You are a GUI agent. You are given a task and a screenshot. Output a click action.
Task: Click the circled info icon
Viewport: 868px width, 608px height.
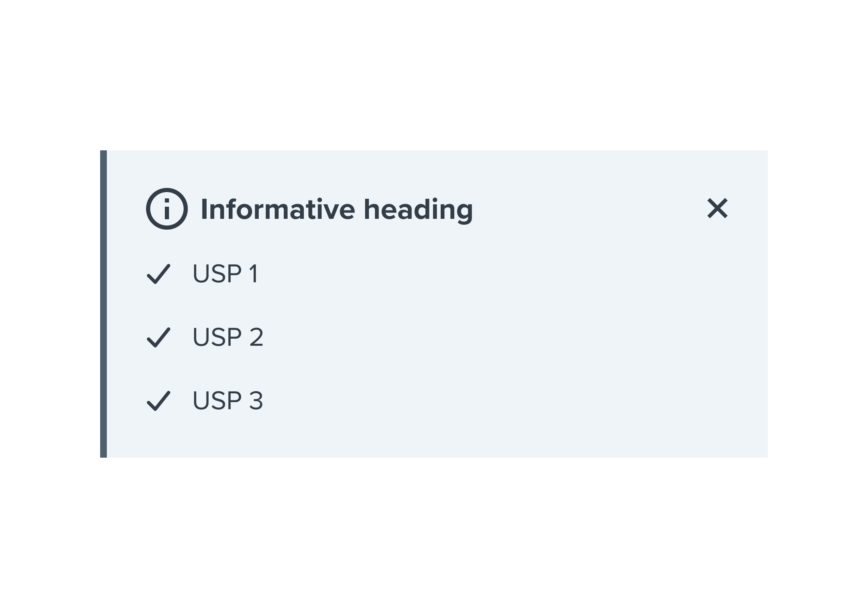167,209
